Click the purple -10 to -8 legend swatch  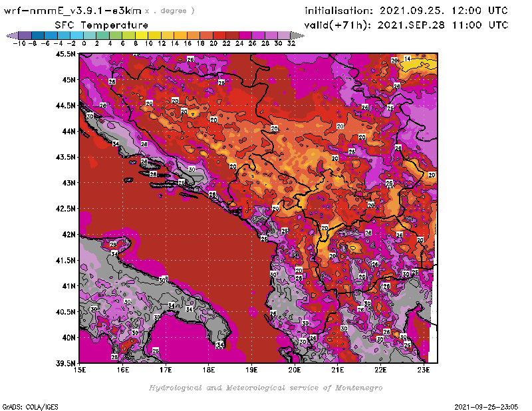(x=25, y=35)
